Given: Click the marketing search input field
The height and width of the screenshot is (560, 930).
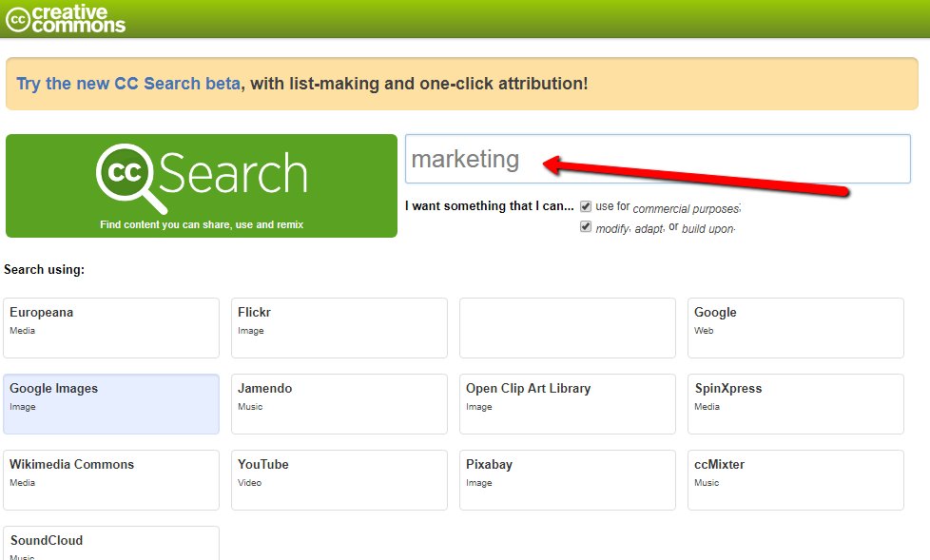Looking at the screenshot, I should pyautogui.click(x=658, y=159).
